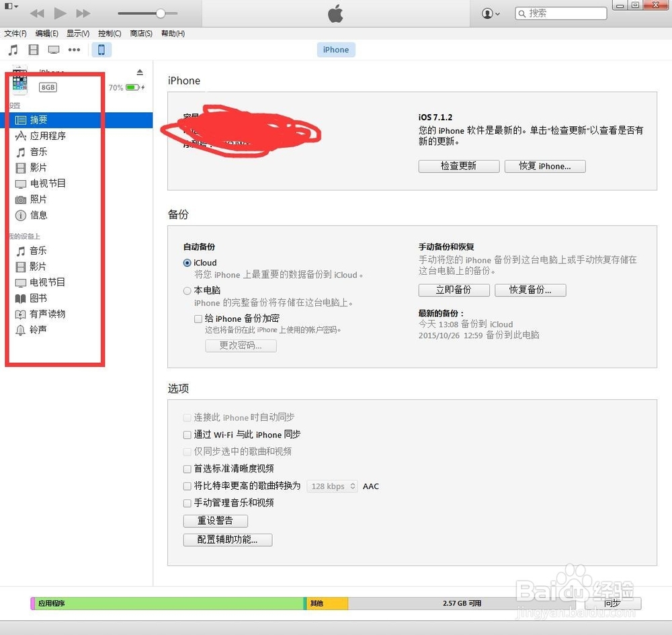
Task: Click 恢复备份... button
Action: 530,290
